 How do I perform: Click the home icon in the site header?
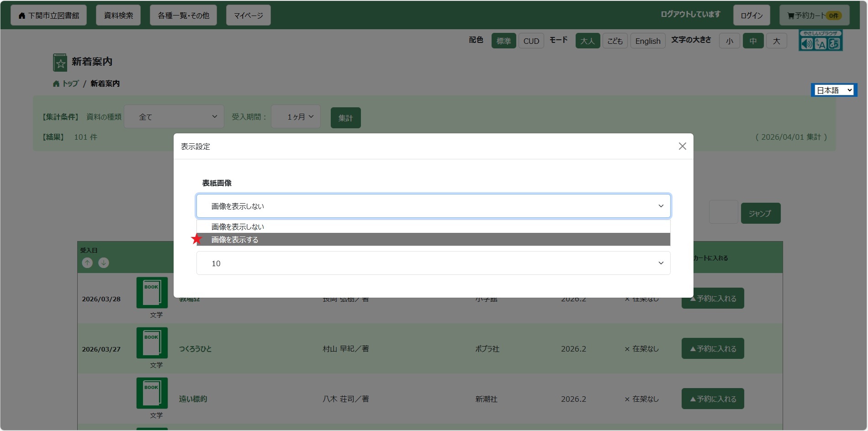(22, 15)
